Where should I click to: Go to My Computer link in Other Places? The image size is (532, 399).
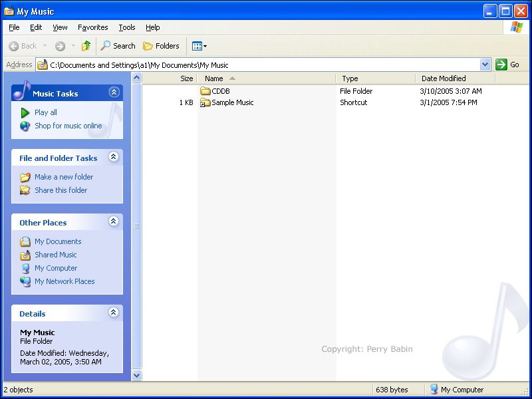pos(56,268)
